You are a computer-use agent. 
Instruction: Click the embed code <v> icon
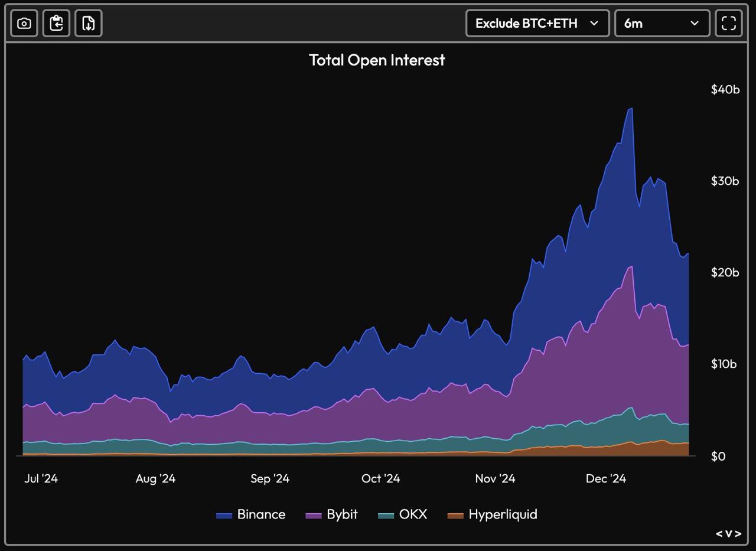[728, 534]
